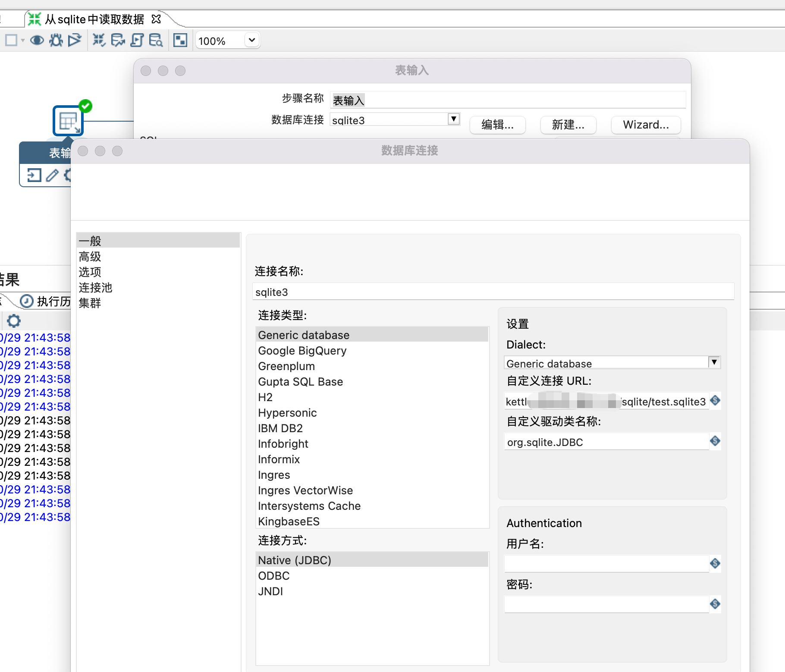
Task: Insert variable for the password field
Action: coord(715,604)
